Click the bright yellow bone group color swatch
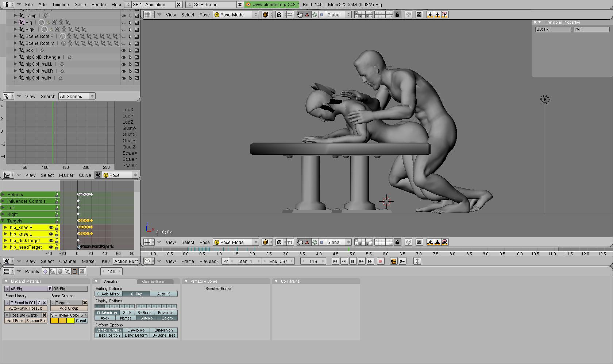Screen dimensions: 613x364 [70, 321]
